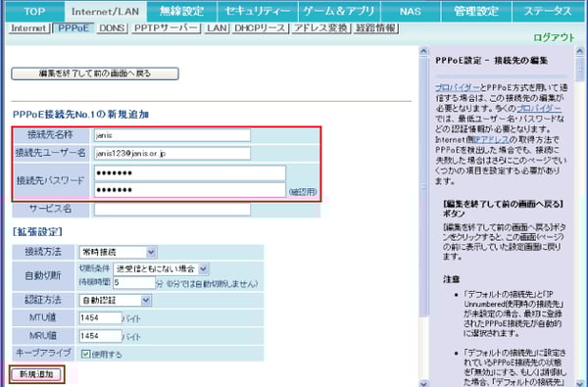The width and height of the screenshot is (588, 387).
Task: Click the PPPoE設定 - 接続先の編集 help title
Action: (x=492, y=61)
